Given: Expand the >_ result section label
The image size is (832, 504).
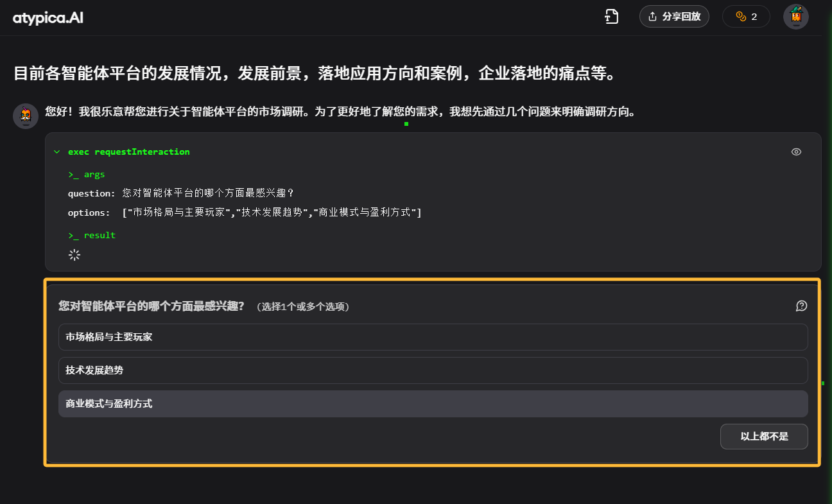Looking at the screenshot, I should [x=92, y=236].
